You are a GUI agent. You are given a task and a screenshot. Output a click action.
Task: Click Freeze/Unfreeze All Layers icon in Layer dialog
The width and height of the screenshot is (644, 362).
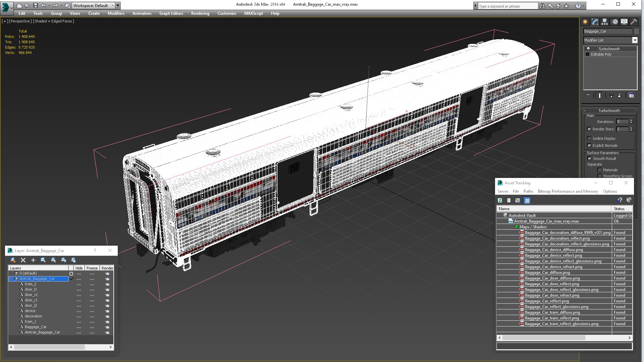coord(73,260)
